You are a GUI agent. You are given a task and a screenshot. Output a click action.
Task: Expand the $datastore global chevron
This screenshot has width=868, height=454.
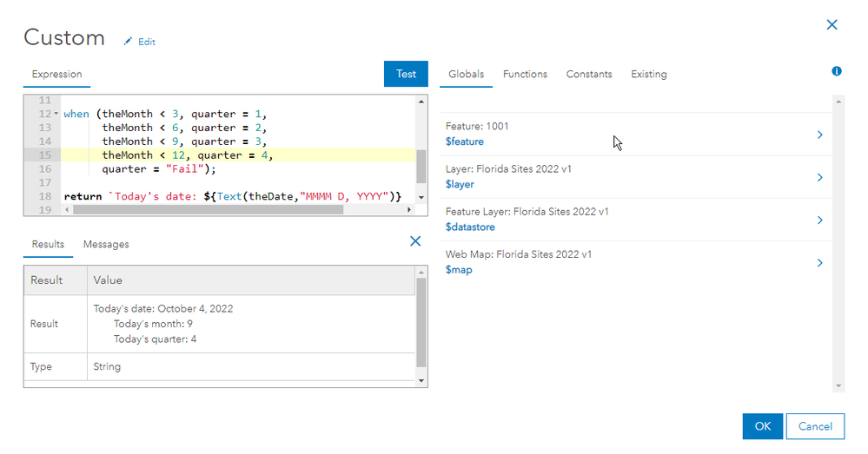point(820,220)
